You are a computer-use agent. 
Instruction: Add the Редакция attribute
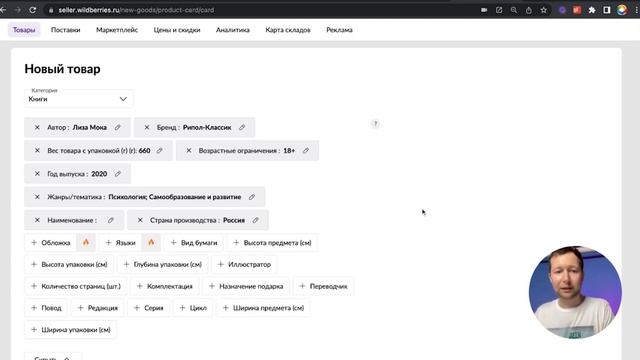(98, 308)
